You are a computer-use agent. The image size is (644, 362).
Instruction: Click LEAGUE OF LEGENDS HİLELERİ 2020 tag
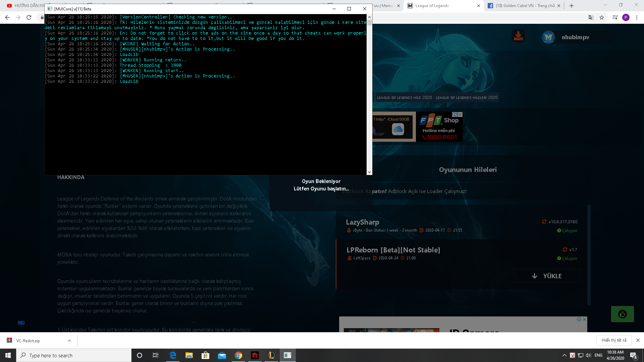[x=467, y=98]
